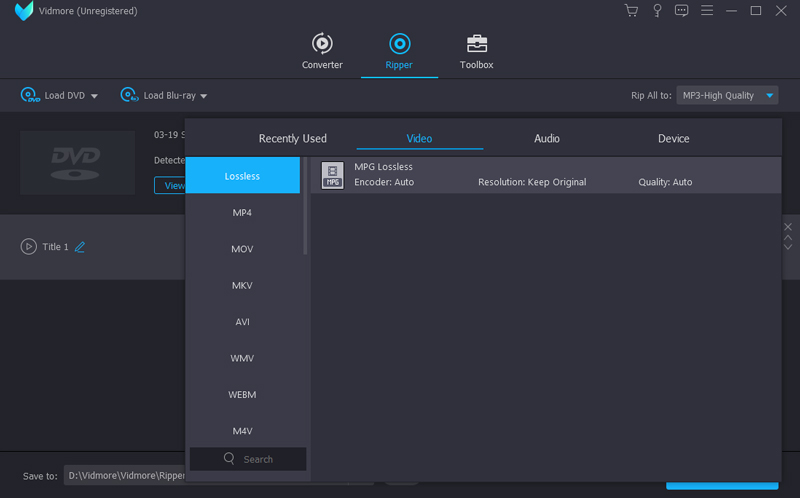Open the hamburger menu icon
Viewport: 800px width, 498px height.
707,11
